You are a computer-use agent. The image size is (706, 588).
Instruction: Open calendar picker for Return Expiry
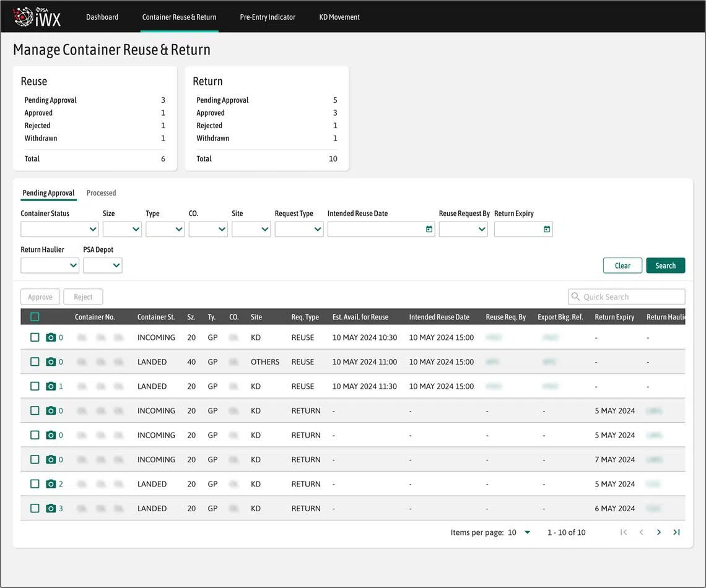546,230
